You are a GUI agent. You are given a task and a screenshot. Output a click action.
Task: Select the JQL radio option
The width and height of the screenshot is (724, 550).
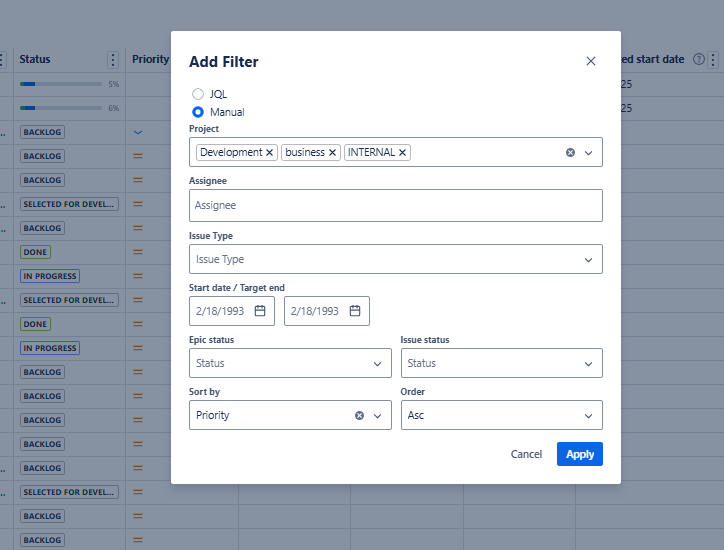(198, 94)
